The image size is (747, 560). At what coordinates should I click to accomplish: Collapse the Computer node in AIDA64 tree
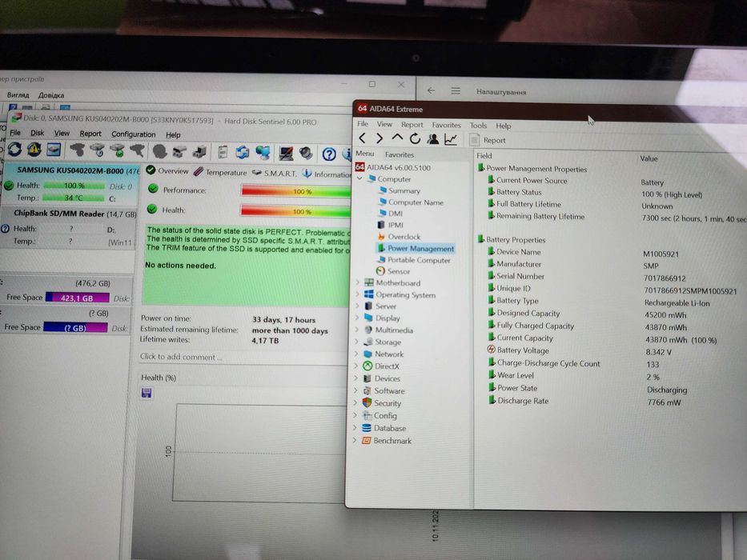[x=359, y=178]
